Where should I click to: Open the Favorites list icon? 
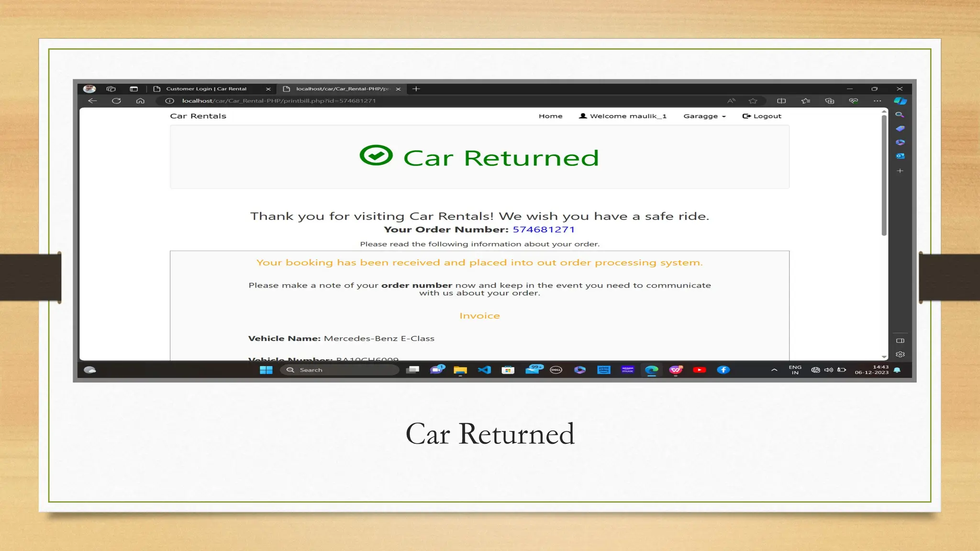click(805, 101)
